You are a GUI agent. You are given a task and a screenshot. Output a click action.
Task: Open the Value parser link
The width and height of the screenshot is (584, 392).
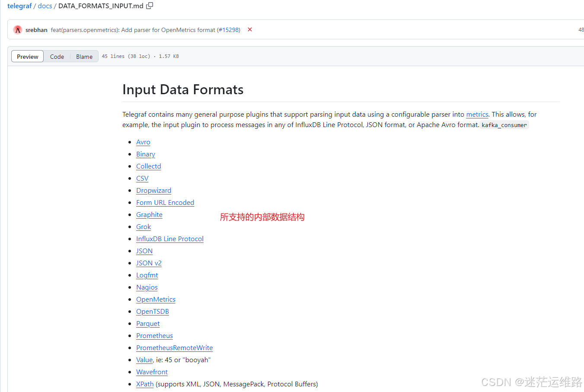point(144,360)
